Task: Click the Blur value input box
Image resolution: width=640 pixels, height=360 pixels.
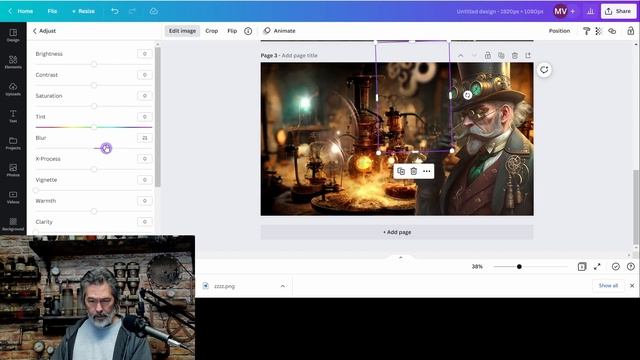Action: 144,138
